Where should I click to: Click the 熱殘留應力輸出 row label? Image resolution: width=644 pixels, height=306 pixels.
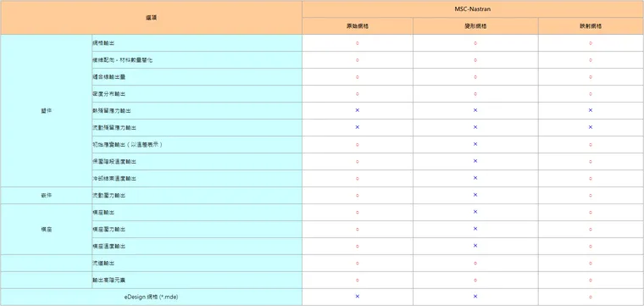pos(112,111)
